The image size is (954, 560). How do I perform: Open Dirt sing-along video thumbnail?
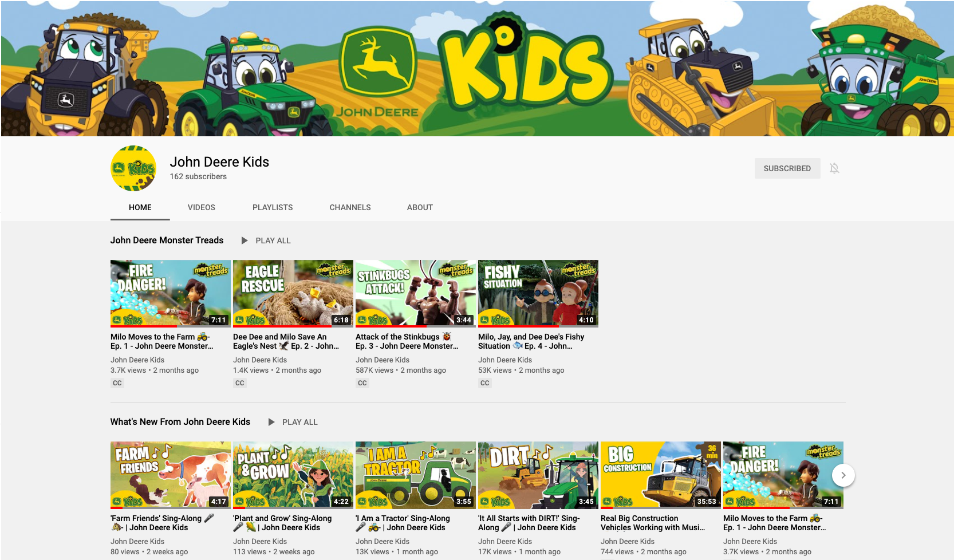click(538, 475)
